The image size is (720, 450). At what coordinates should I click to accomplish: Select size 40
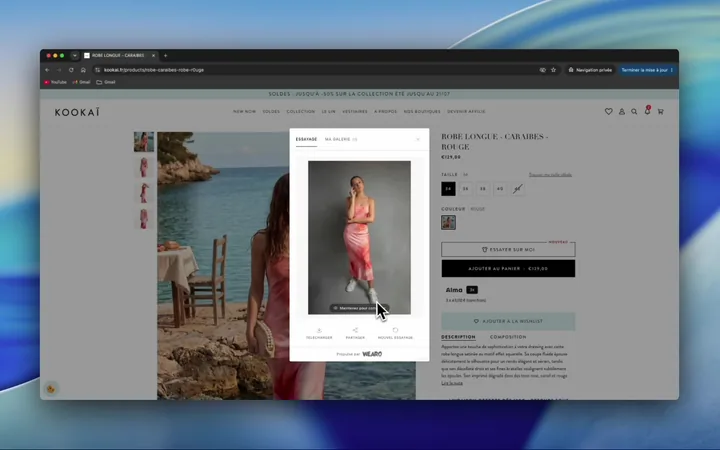[500, 189]
